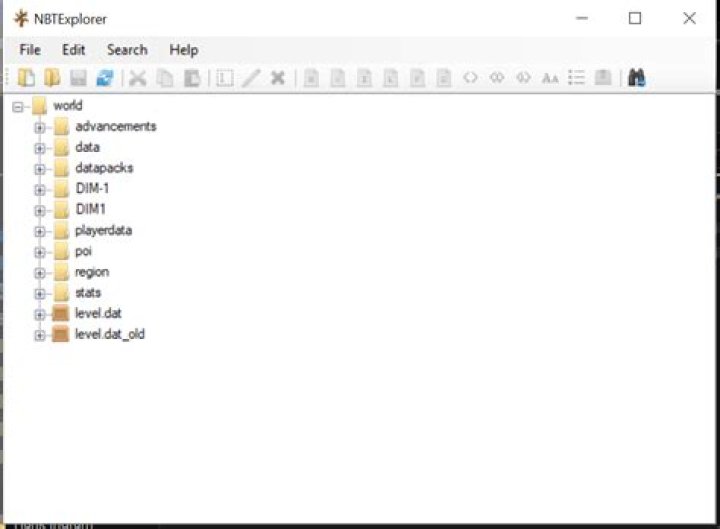
Task: Close the NBTExplorer window
Action: click(689, 18)
